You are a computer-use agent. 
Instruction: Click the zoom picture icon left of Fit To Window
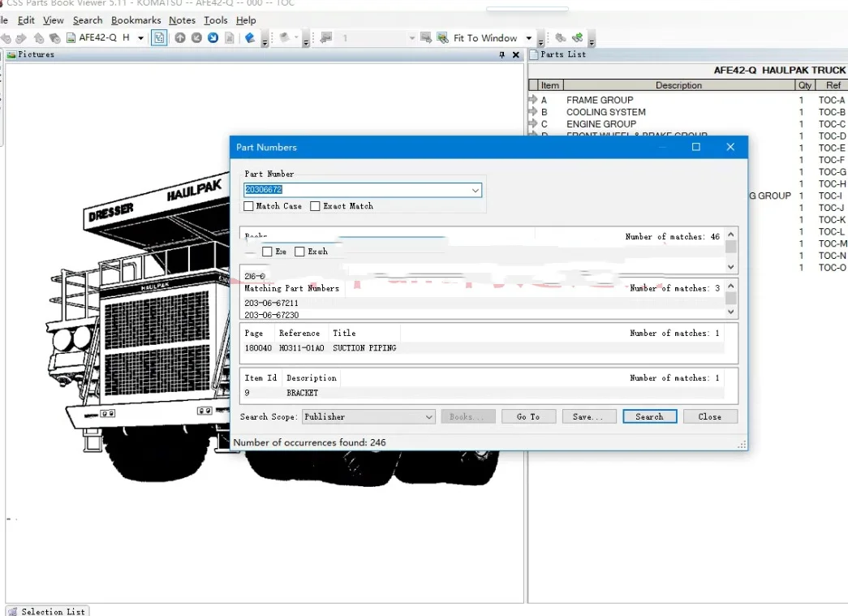pyautogui.click(x=442, y=38)
